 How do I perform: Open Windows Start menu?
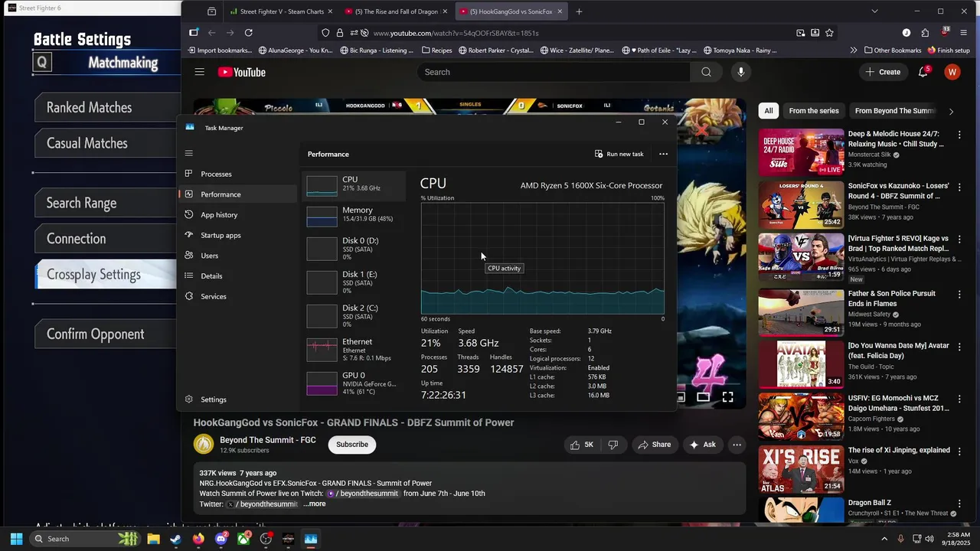click(x=15, y=539)
